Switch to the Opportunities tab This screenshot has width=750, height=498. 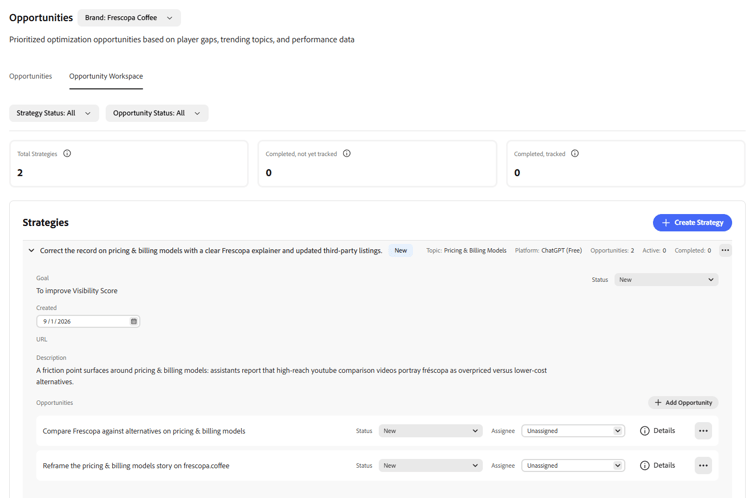31,76
